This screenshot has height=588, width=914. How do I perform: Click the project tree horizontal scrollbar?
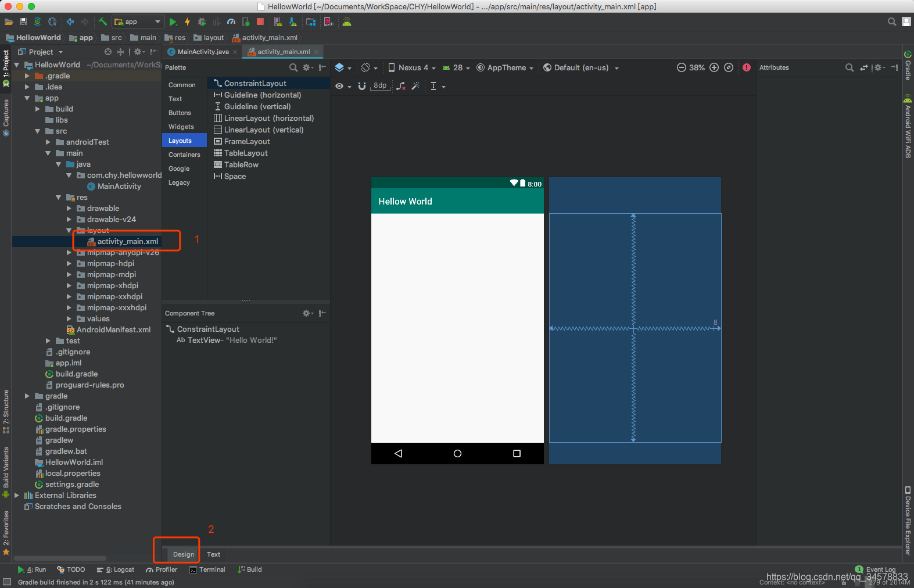(60, 558)
